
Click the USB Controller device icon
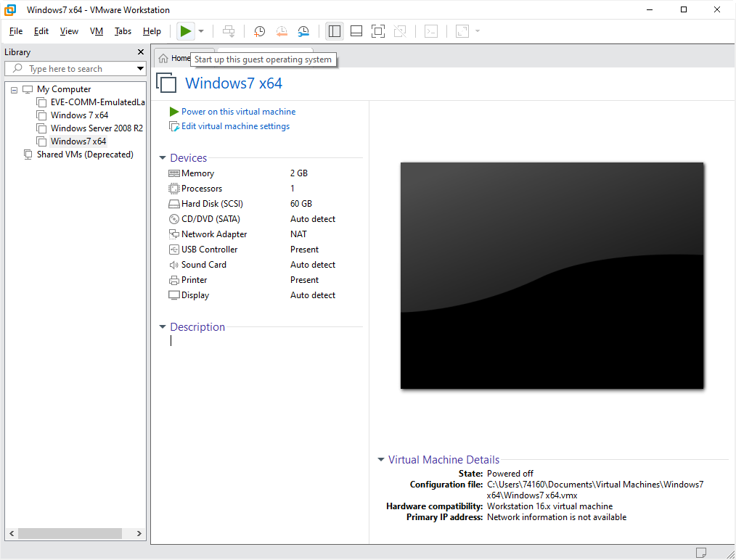174,250
